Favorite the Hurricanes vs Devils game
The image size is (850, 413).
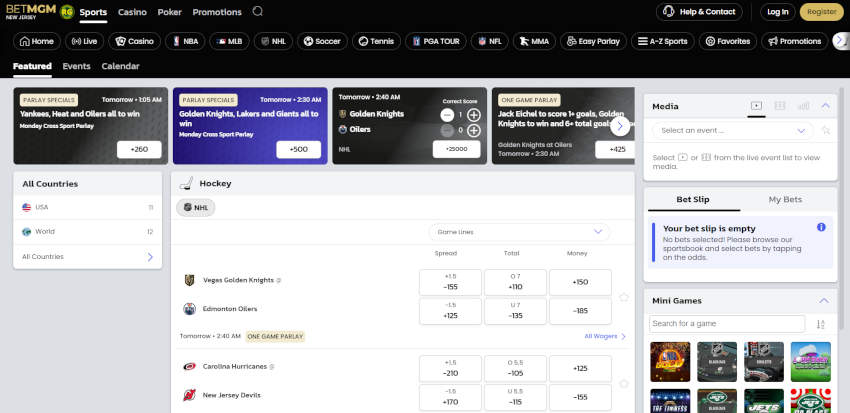[x=624, y=383]
